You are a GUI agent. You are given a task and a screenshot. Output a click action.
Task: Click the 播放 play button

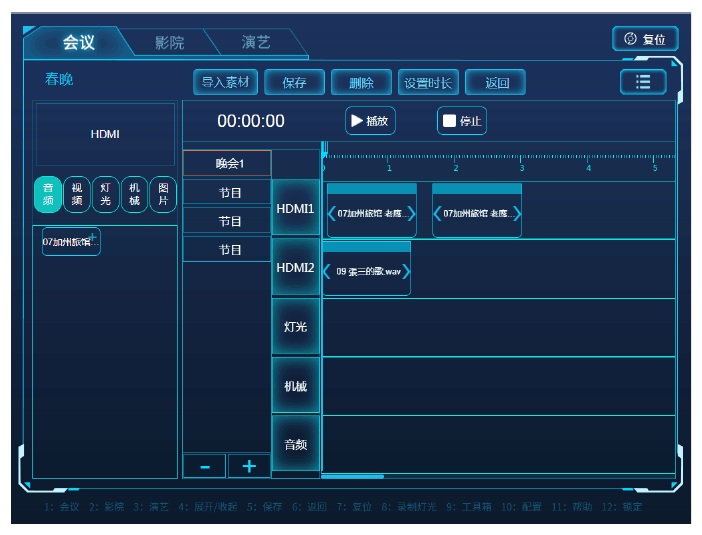click(370, 121)
